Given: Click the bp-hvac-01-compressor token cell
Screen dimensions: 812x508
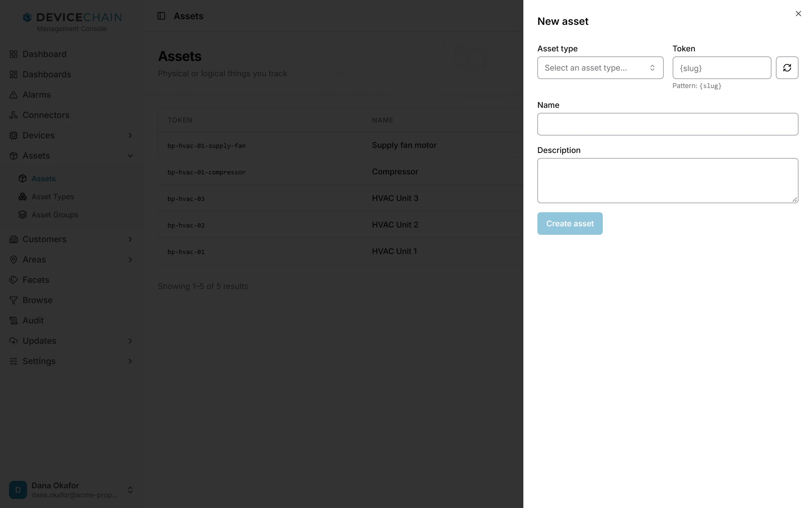Looking at the screenshot, I should [206, 172].
